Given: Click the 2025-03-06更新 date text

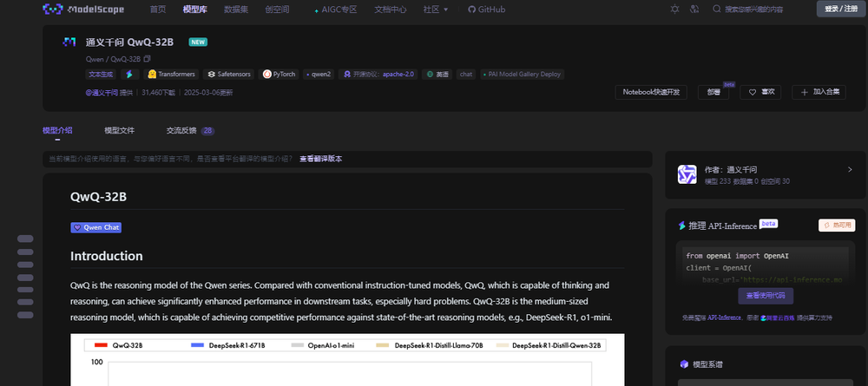Looking at the screenshot, I should (208, 92).
